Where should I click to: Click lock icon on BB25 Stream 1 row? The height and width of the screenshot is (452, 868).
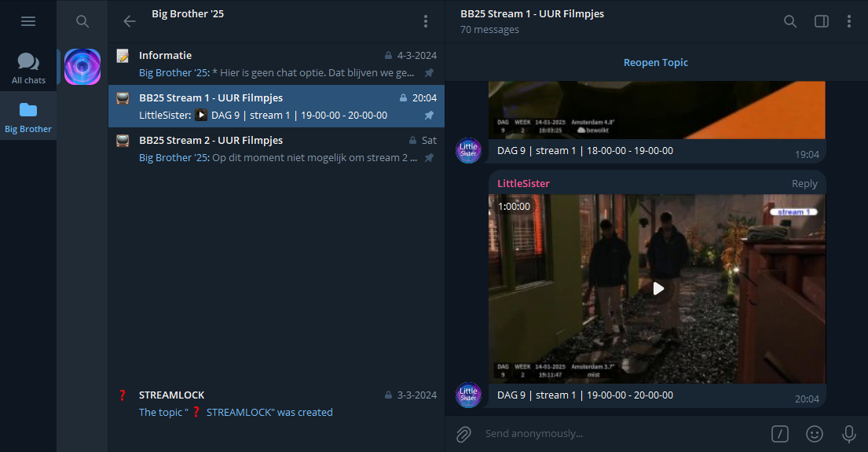(404, 97)
